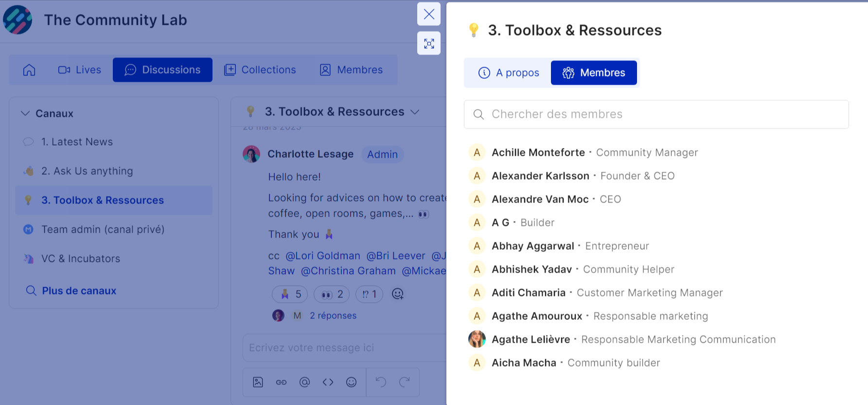Close the side panel with the X icon

coord(429,14)
